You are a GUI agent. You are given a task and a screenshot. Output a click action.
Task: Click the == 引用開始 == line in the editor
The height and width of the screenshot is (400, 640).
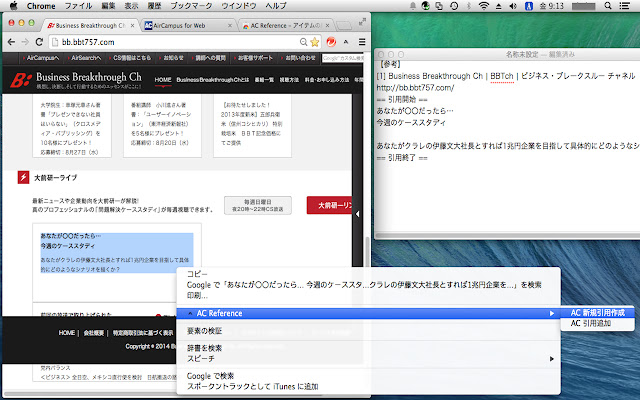point(402,99)
